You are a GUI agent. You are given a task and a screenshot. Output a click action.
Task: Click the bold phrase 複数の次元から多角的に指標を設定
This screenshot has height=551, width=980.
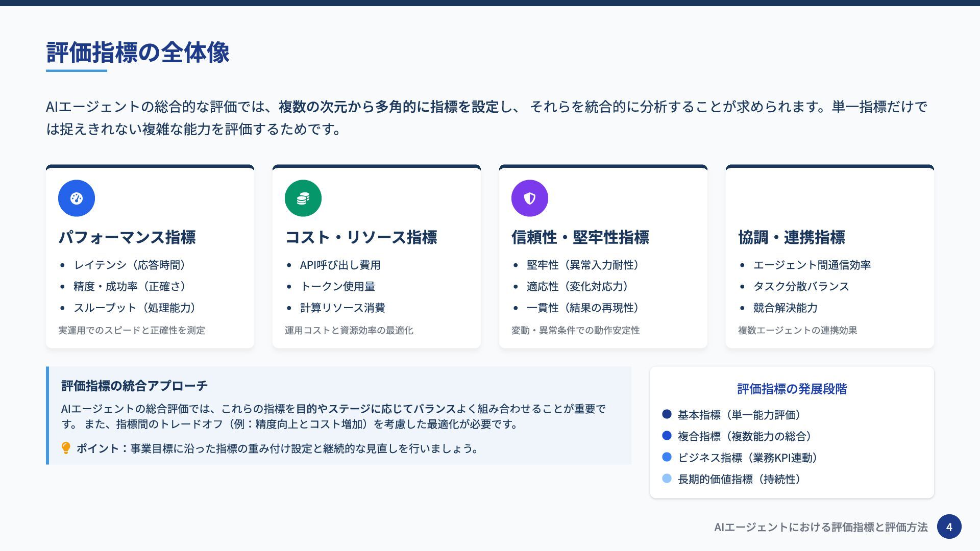pyautogui.click(x=389, y=107)
